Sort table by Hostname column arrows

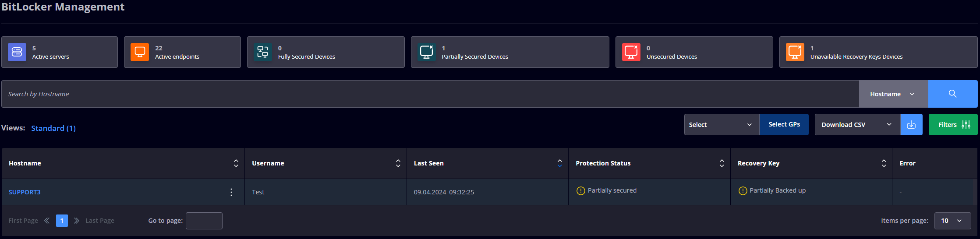236,163
